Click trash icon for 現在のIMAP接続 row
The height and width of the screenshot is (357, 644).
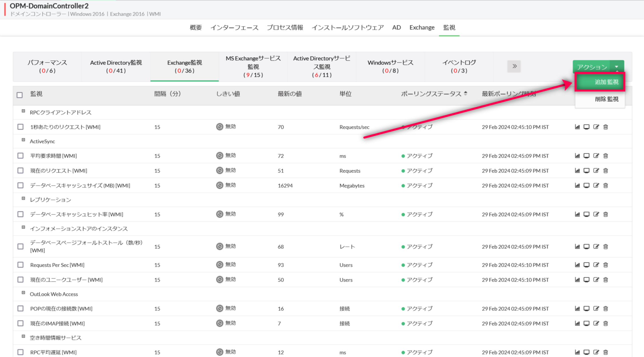pos(605,323)
